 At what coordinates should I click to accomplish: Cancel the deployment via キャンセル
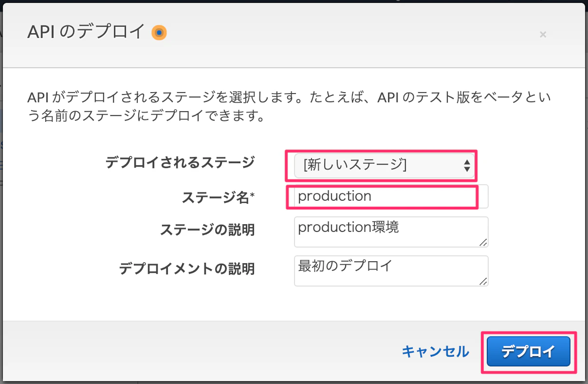coord(436,351)
